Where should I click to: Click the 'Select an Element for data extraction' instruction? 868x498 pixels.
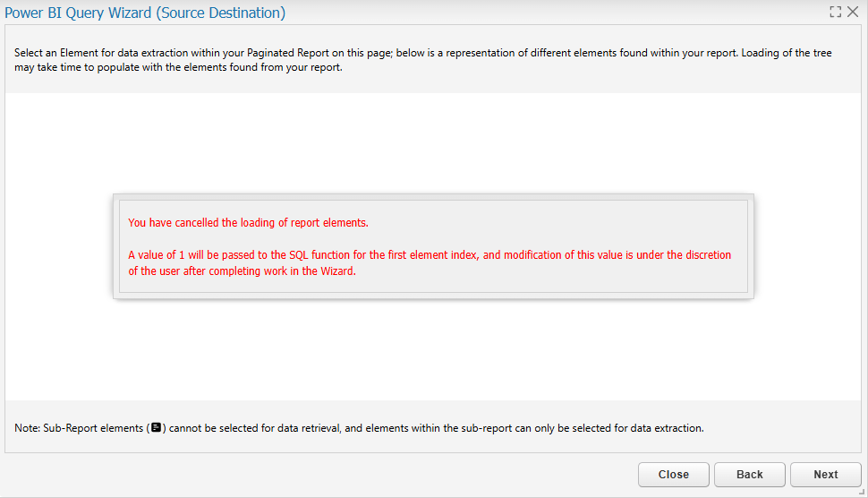pyautogui.click(x=423, y=60)
